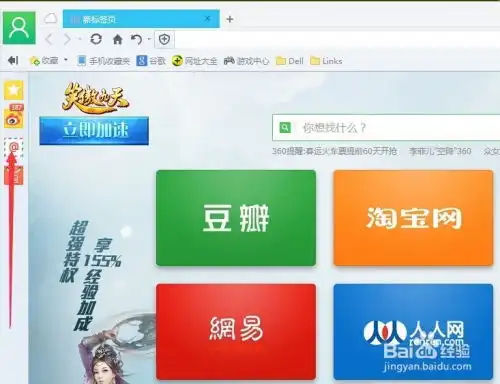The image size is (500, 384).
Task: Expand the 收藏 dropdown arrow
Action: pos(66,60)
